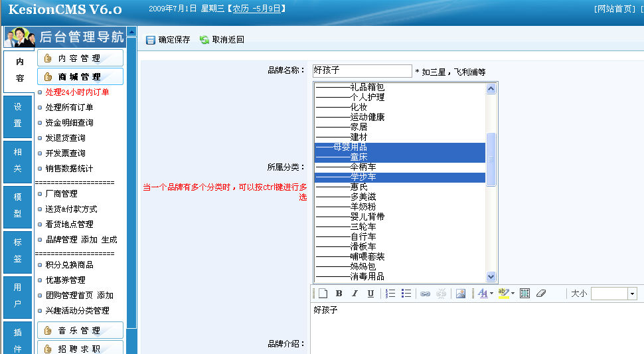
Task: Switch to the 用户 side tab
Action: [x=18, y=298]
